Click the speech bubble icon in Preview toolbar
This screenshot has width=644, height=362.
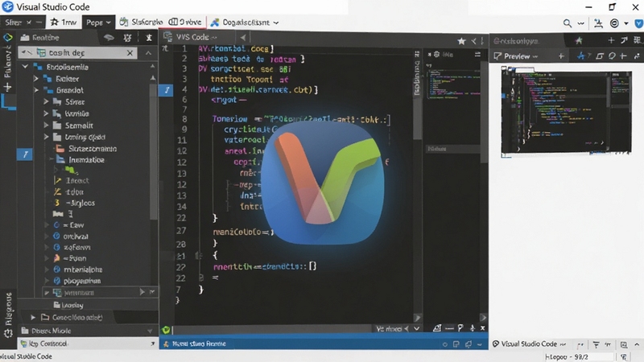pos(612,56)
